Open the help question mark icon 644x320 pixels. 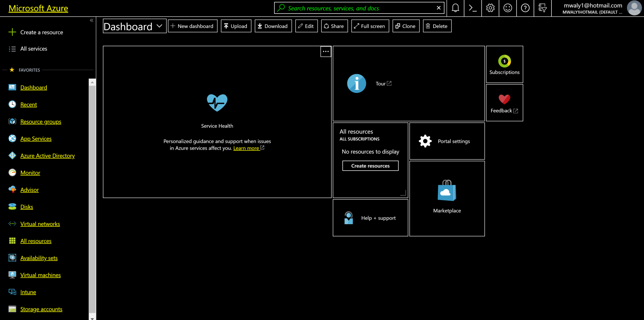pos(525,8)
